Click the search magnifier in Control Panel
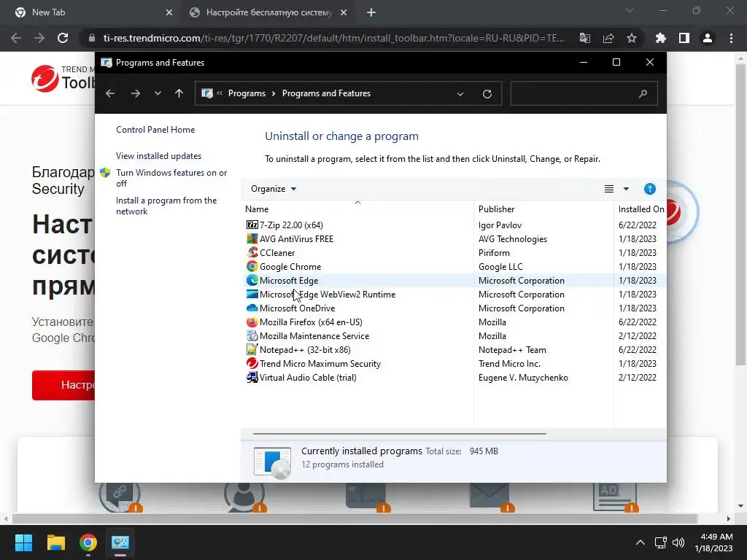This screenshot has width=747, height=560. pyautogui.click(x=643, y=93)
